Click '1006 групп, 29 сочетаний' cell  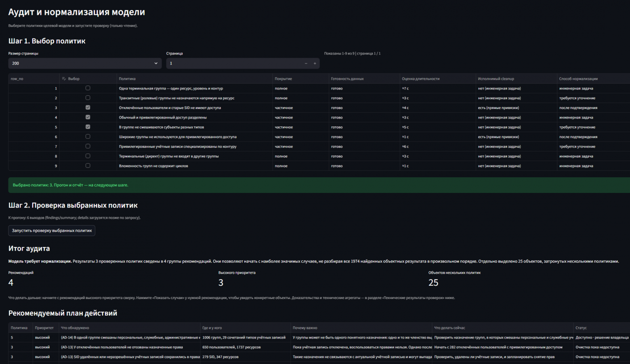pos(245,337)
